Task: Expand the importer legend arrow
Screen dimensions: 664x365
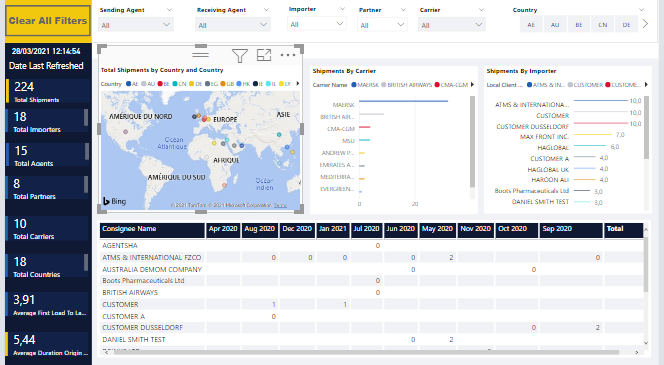Action: (x=646, y=85)
